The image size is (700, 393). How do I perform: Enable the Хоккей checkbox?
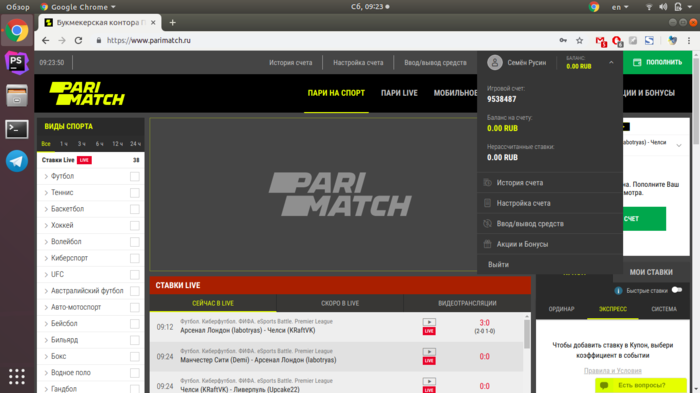[x=134, y=226]
